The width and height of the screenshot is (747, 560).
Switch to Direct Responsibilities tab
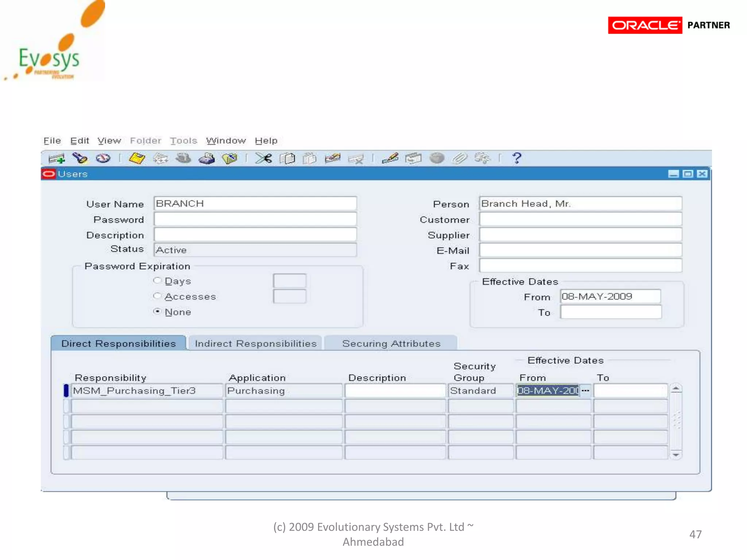click(x=119, y=343)
